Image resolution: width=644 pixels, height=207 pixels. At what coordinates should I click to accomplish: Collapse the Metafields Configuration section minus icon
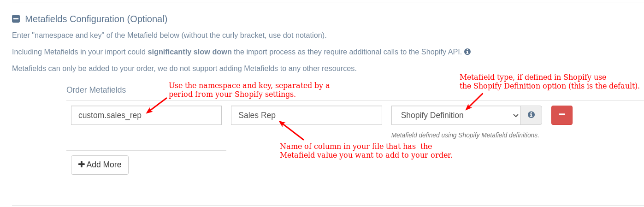(x=16, y=19)
